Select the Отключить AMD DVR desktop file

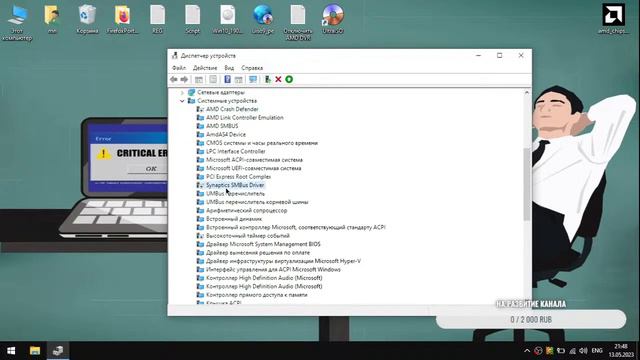[298, 23]
